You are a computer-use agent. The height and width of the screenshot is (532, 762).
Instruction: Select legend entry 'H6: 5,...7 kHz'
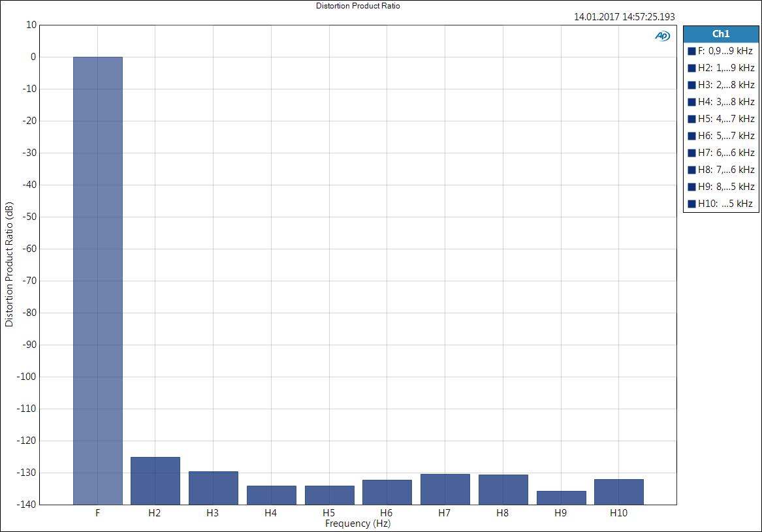point(721,136)
